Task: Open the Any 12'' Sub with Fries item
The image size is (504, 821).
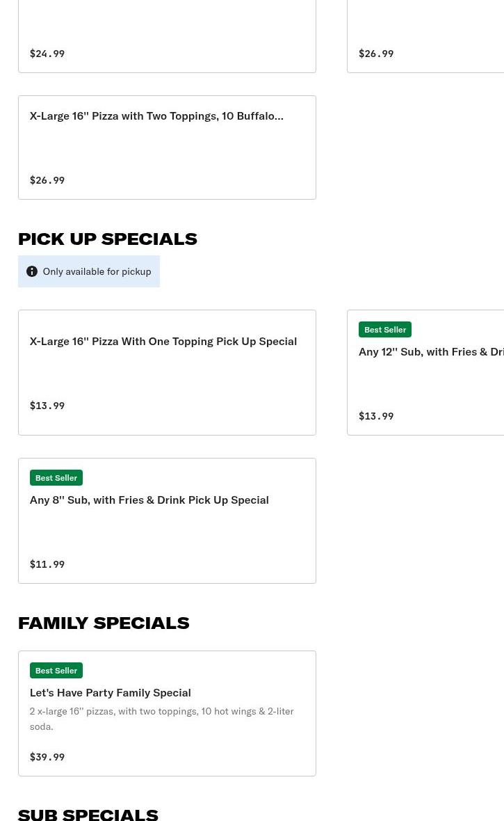Action: coord(431,351)
